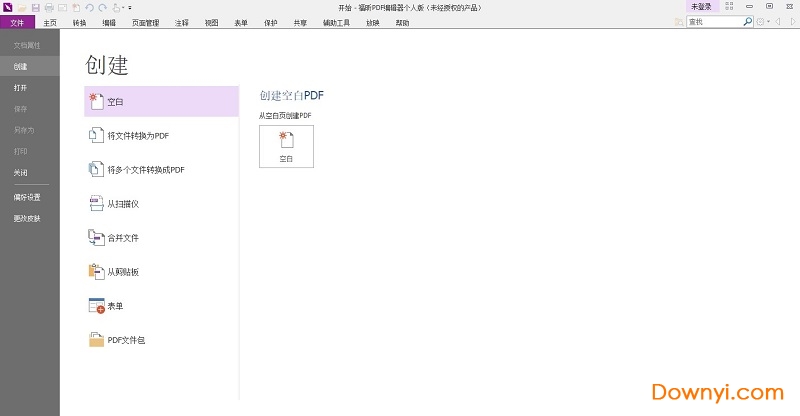Select 将文件转换为PDF option
Screen dimensions: 800x416
pos(161,136)
